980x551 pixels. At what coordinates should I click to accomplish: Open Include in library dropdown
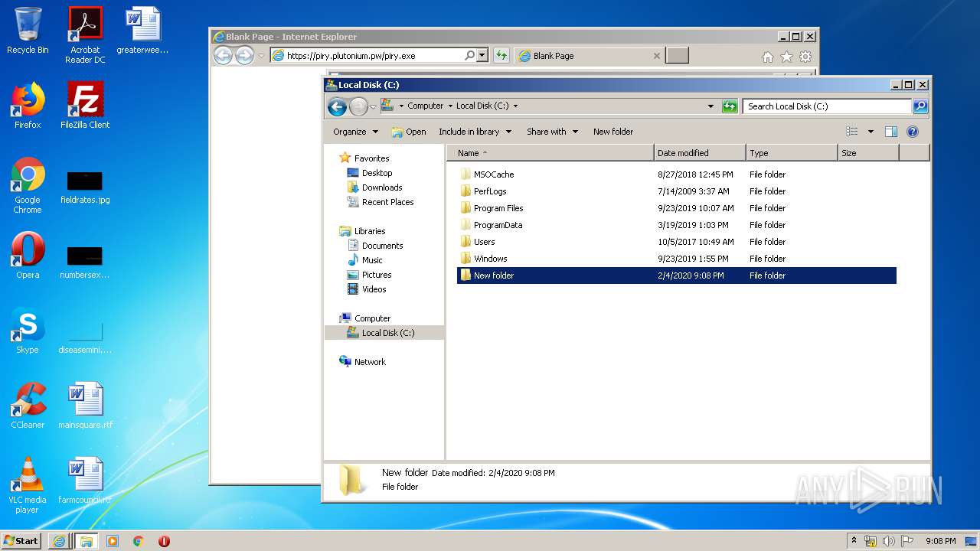475,132
